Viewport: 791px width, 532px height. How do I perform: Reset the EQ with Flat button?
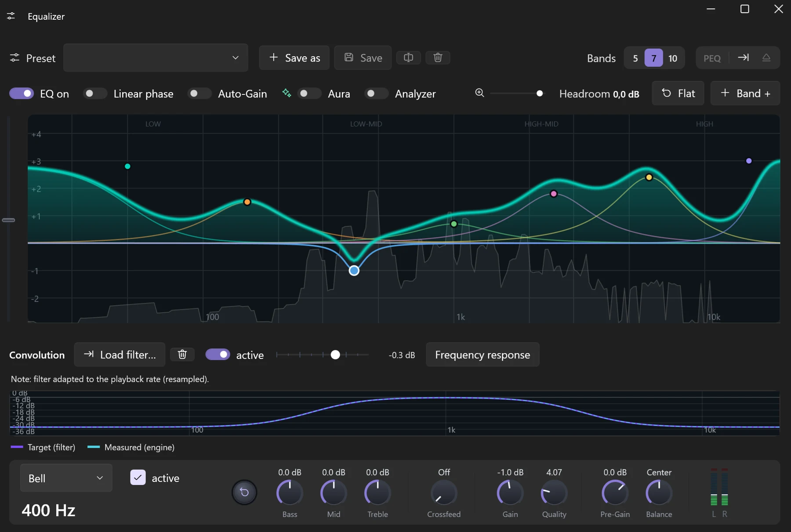pos(678,93)
